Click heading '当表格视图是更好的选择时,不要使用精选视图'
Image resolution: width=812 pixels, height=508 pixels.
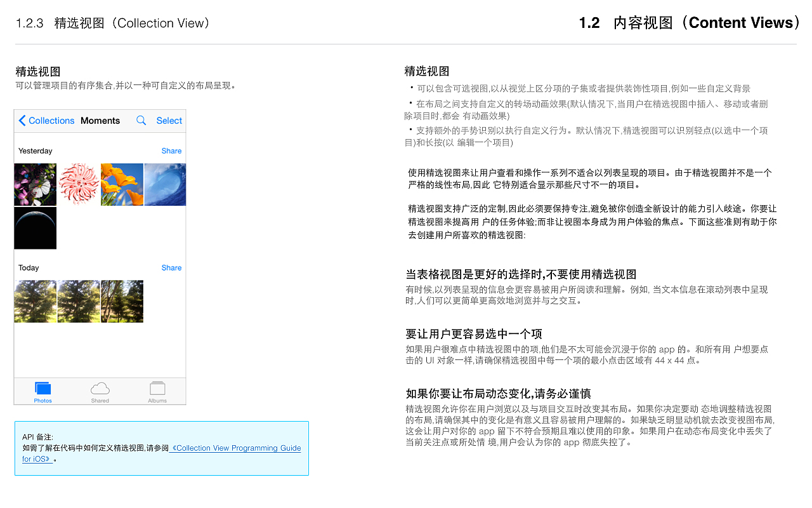pos(521,274)
